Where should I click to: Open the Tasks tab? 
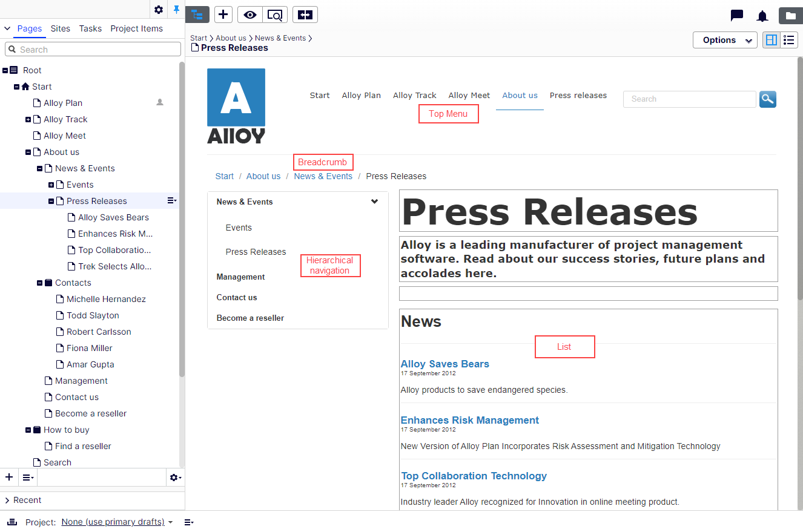point(90,28)
